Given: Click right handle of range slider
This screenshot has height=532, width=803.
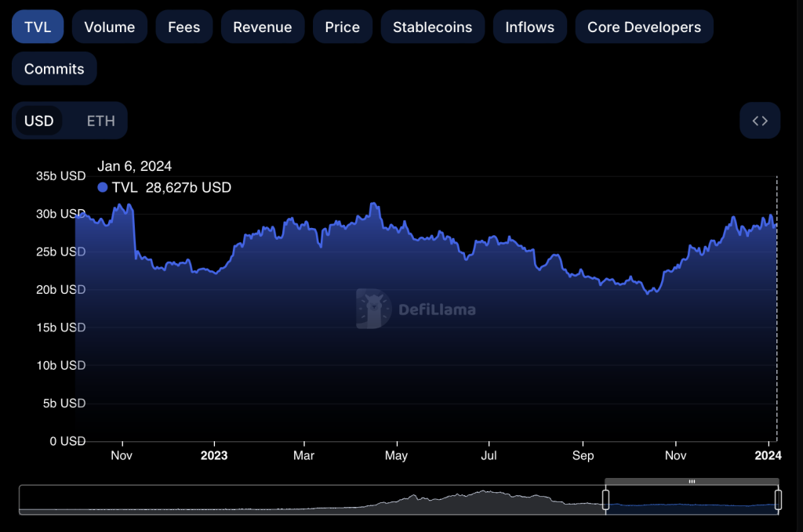Looking at the screenshot, I should (x=778, y=500).
